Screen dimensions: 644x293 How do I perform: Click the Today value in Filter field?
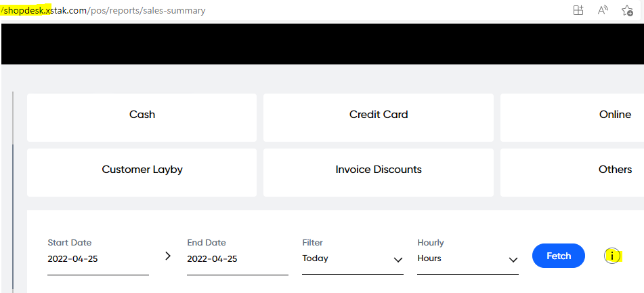pyautogui.click(x=316, y=258)
